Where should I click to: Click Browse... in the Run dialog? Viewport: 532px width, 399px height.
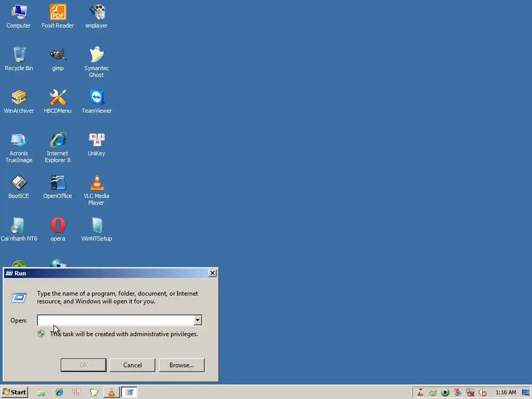(x=181, y=365)
